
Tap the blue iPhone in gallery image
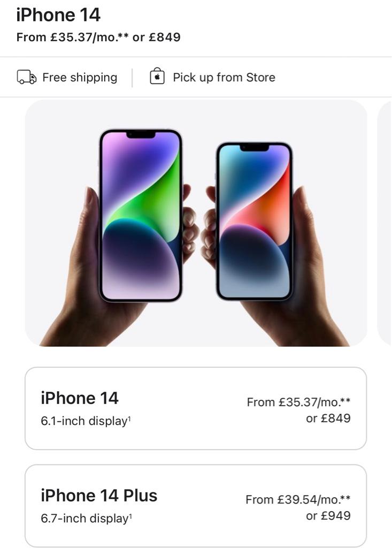(255, 221)
